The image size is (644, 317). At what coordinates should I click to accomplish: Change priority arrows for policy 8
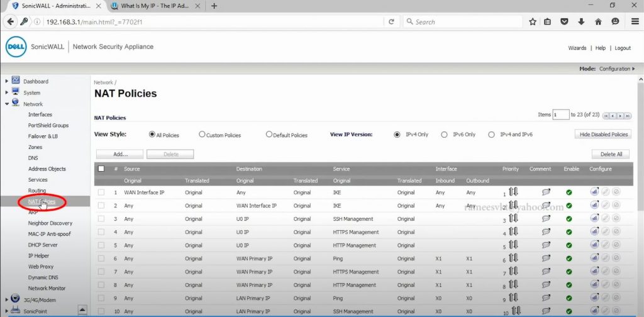click(x=513, y=284)
